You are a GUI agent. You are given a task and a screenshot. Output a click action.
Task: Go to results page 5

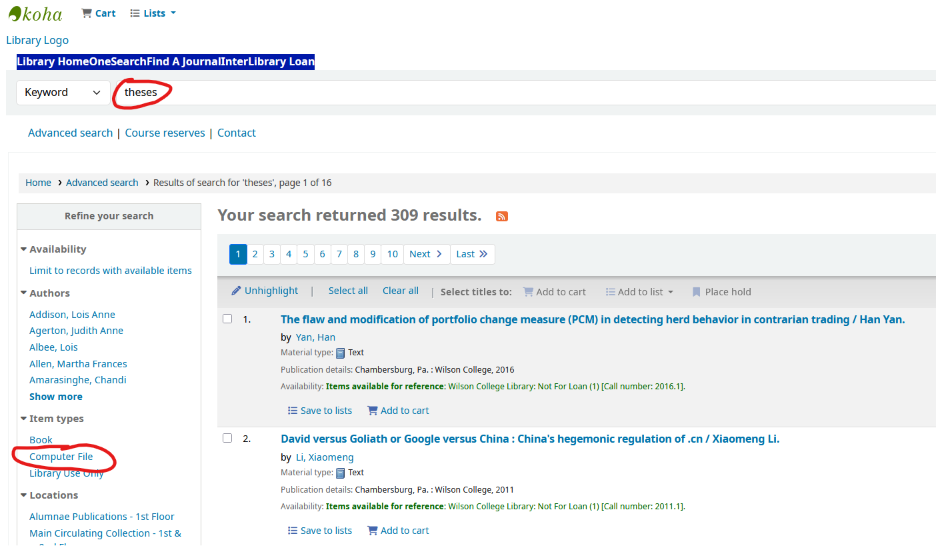pos(305,254)
